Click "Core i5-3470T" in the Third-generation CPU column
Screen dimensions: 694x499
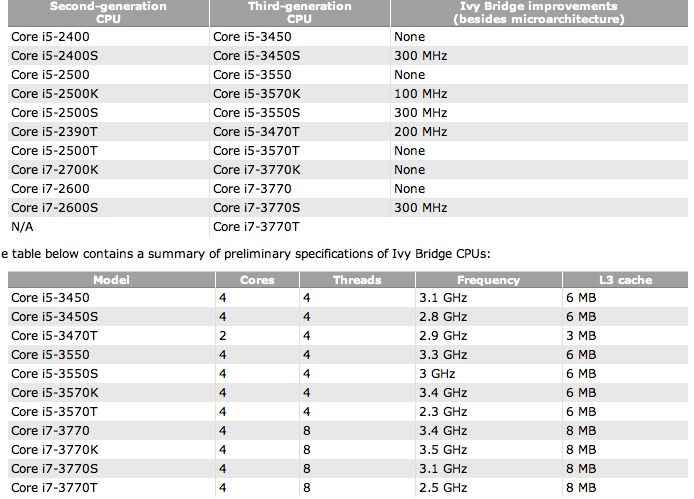tap(256, 132)
